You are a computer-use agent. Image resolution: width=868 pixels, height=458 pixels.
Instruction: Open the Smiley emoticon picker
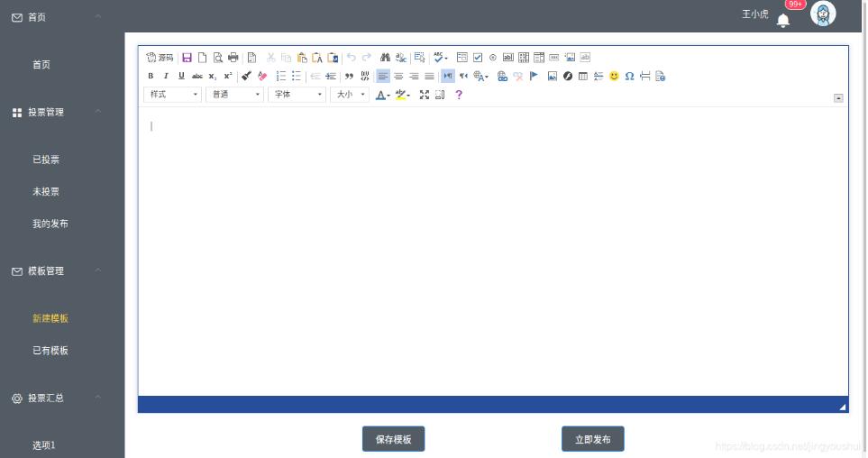[614, 77]
